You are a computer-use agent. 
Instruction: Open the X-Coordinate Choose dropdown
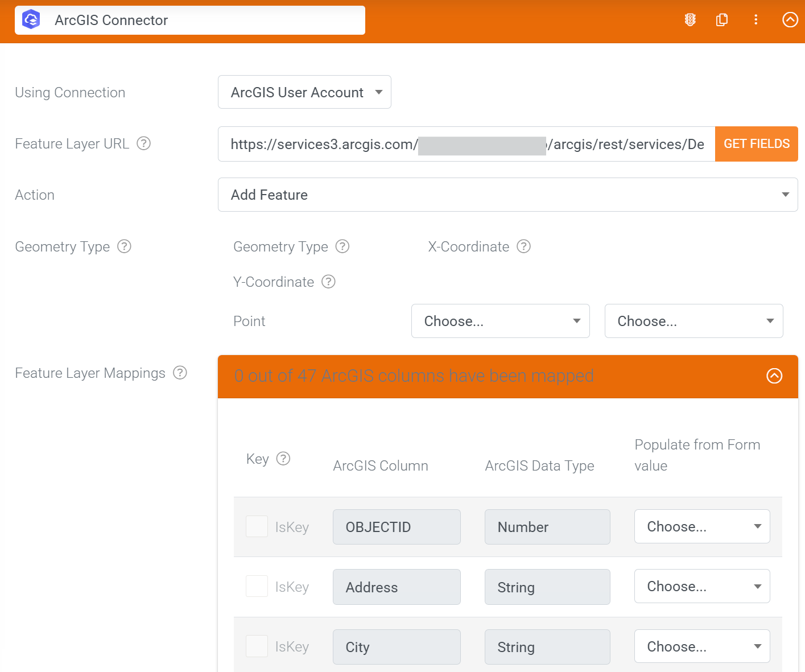[500, 321]
